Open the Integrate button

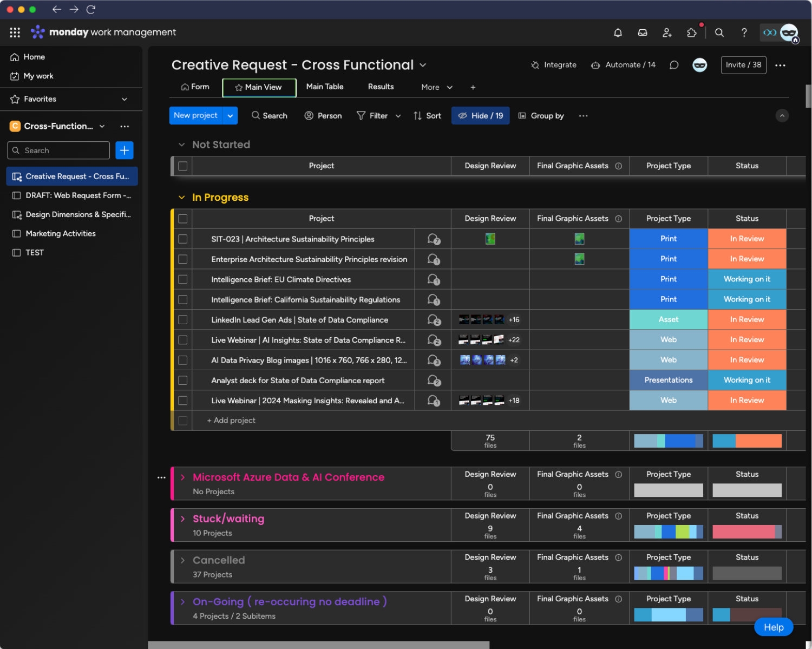554,65
